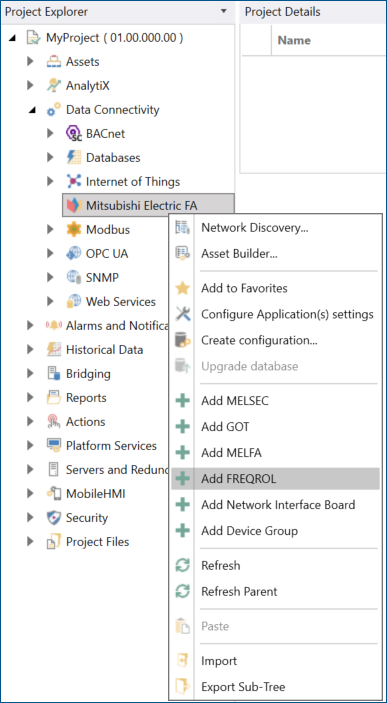Click the Assets icon in tree

(54, 61)
